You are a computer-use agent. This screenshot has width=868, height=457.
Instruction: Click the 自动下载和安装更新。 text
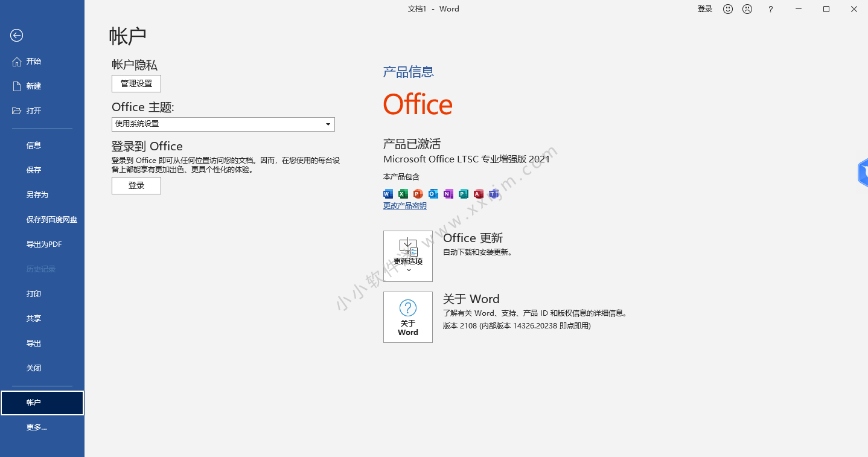[x=478, y=252]
